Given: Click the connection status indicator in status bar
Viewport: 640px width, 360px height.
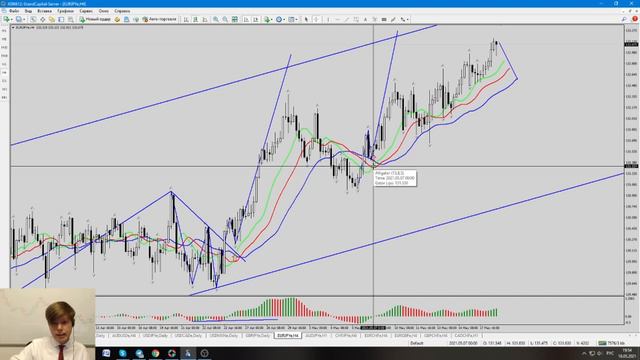Looking at the screenshot, I should tap(611, 343).
